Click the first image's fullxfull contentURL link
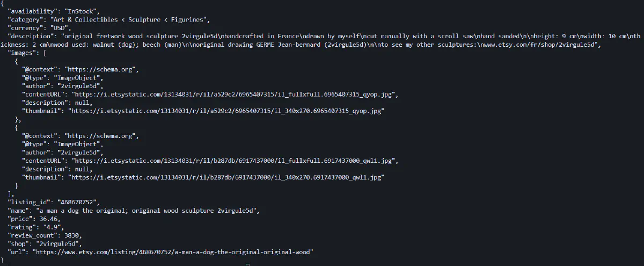Screen dimensions: 644x266 pyautogui.click(x=235, y=95)
